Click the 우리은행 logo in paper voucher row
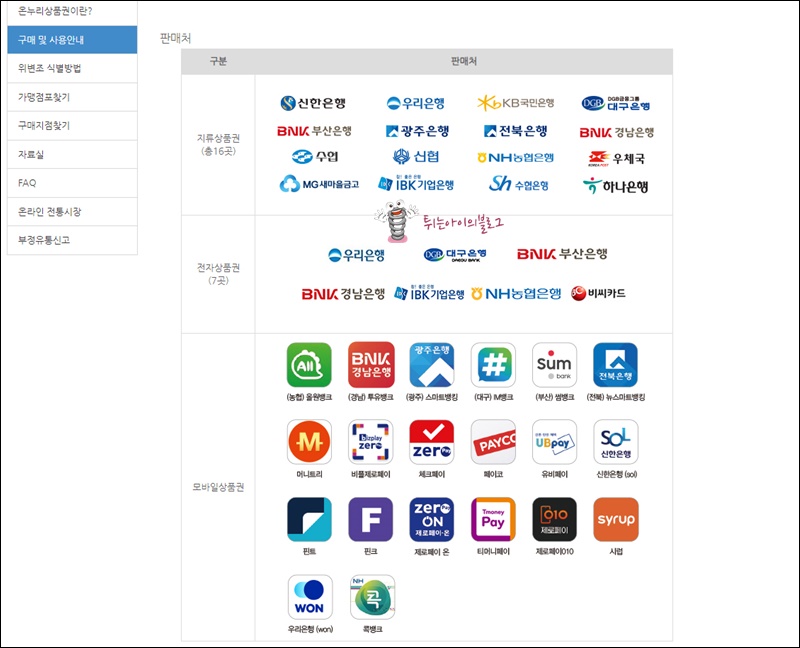 click(x=415, y=103)
